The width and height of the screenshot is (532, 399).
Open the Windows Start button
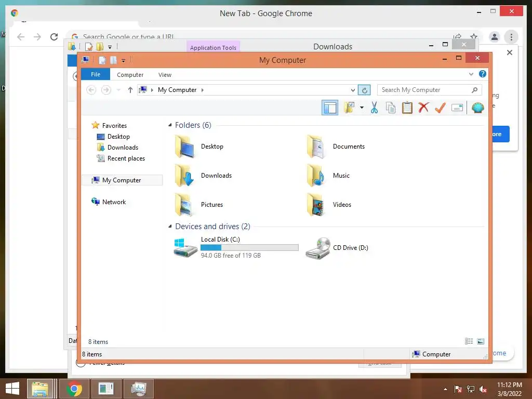(x=12, y=389)
